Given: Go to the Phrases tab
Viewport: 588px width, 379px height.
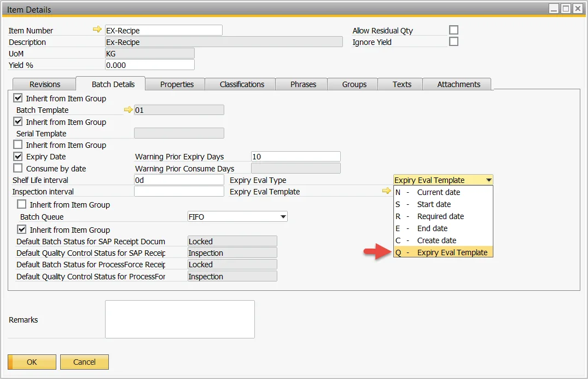Looking at the screenshot, I should pos(301,84).
